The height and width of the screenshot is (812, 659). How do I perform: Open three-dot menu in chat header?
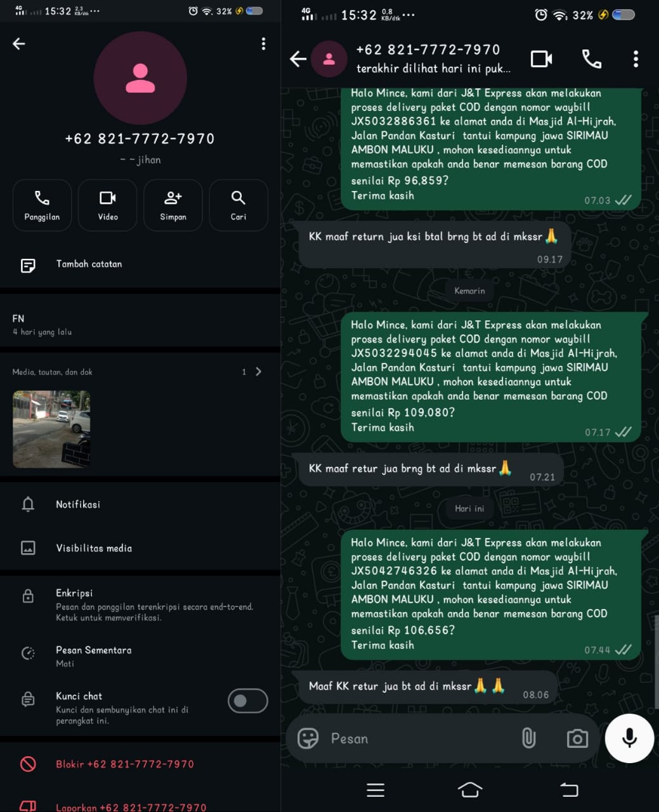pos(636,59)
